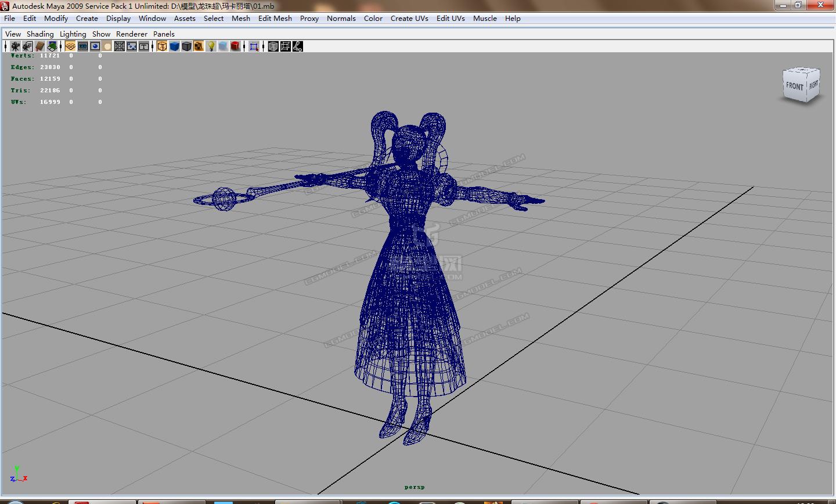This screenshot has height=504, width=836.
Task: Toggle the Resolution Gate display
Action: (x=95, y=46)
